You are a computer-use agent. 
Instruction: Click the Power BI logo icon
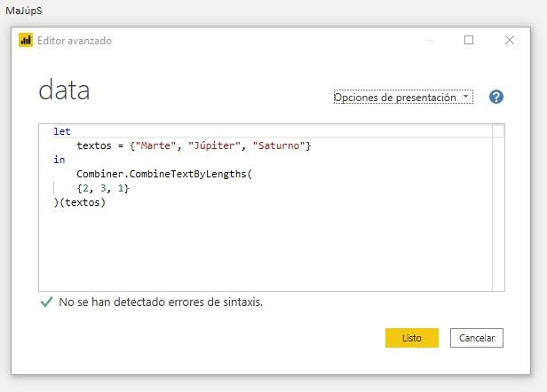(26, 41)
